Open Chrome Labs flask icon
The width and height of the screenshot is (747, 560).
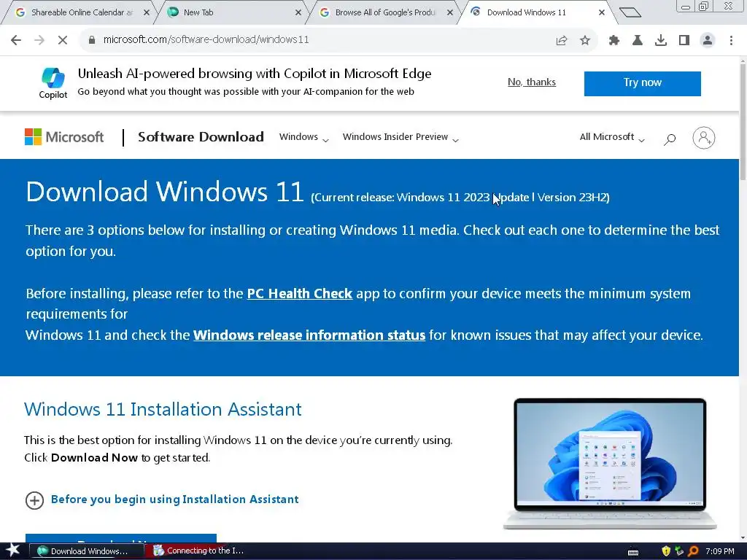coord(638,41)
